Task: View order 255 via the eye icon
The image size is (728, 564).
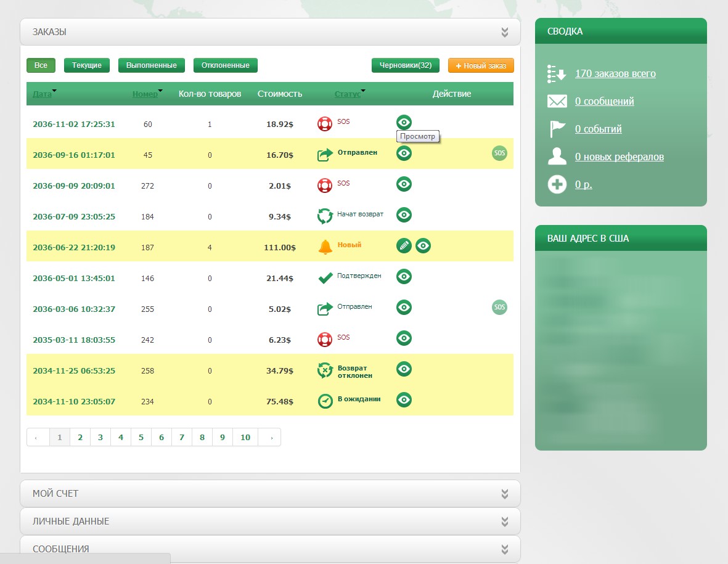Action: click(x=404, y=308)
